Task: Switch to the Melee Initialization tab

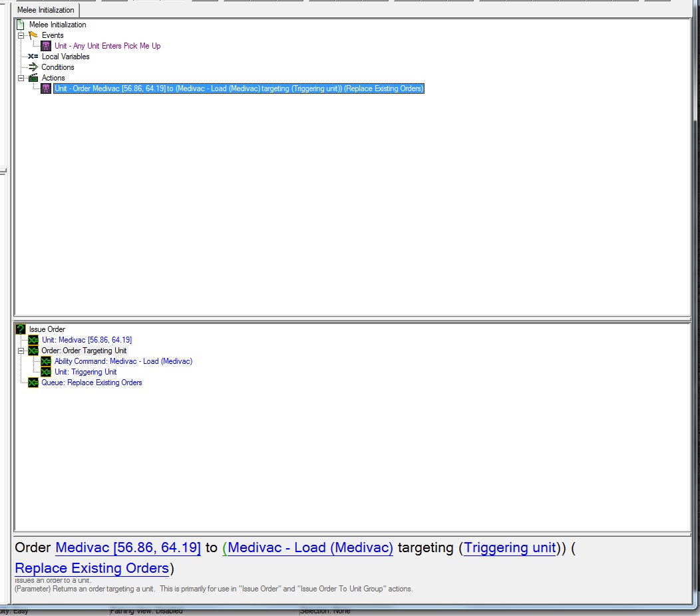Action: [x=46, y=10]
